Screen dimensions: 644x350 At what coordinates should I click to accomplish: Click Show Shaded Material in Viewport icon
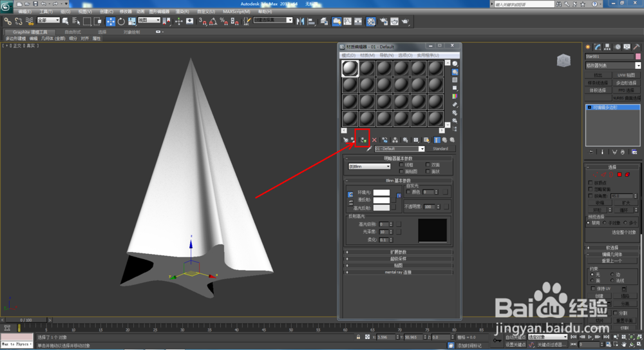pos(426,141)
